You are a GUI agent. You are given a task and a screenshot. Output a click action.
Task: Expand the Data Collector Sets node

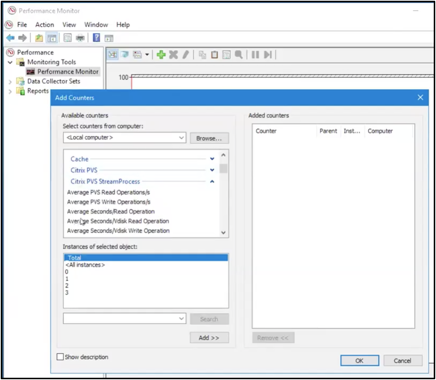[x=10, y=82]
